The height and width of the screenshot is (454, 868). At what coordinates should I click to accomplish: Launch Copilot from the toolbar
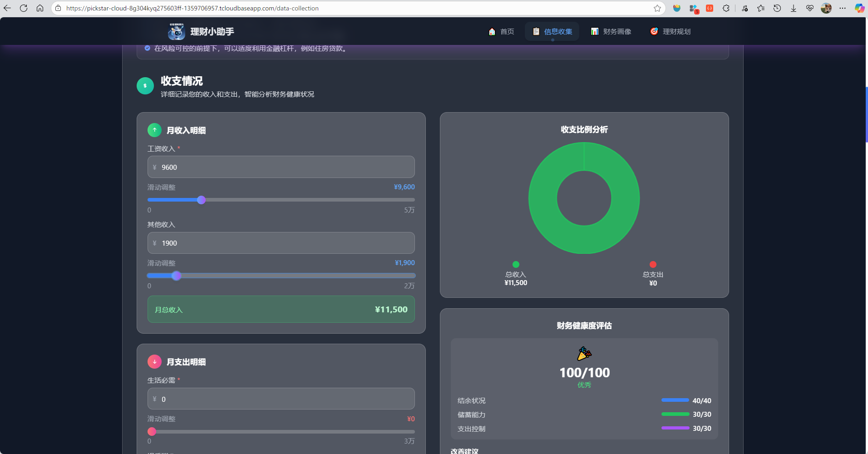click(x=859, y=8)
